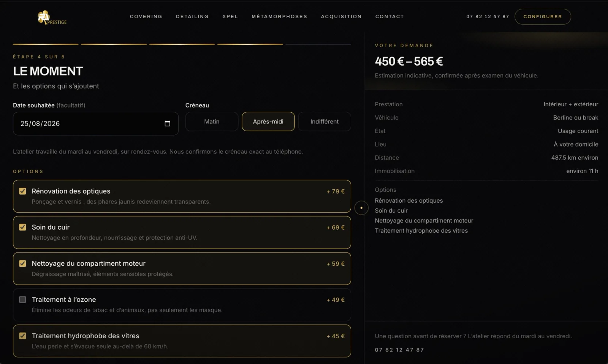This screenshot has height=364, width=608.
Task: Uncheck Rénovation des optiques option
Action: (x=22, y=191)
